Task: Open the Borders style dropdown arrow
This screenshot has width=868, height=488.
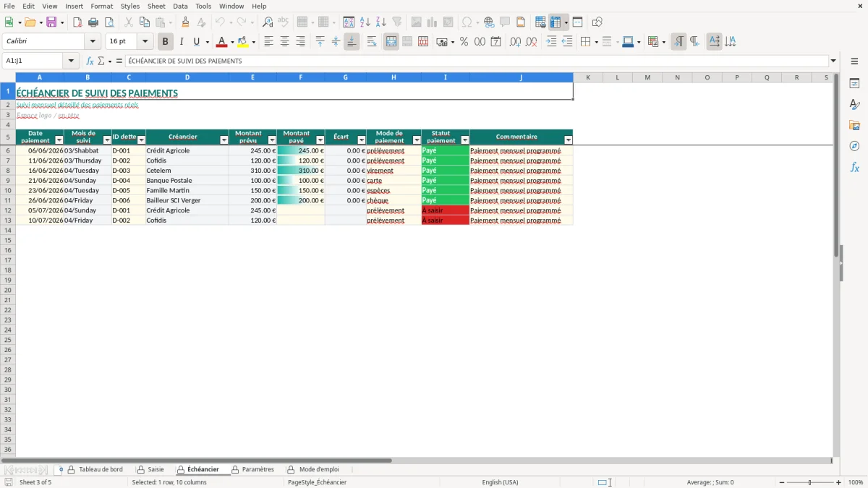Action: pyautogui.click(x=595, y=42)
